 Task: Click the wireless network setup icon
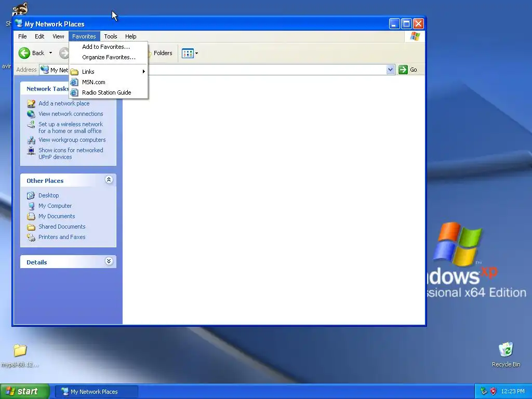coord(31,125)
